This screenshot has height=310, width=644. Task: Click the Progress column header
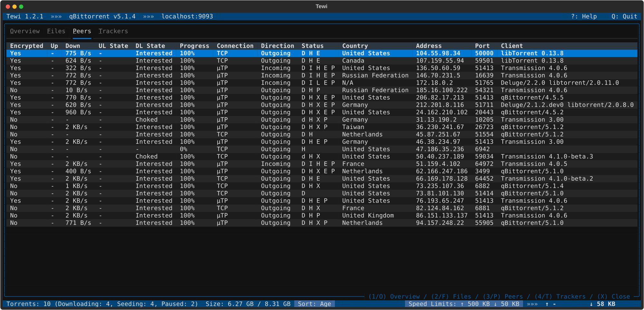coord(194,46)
